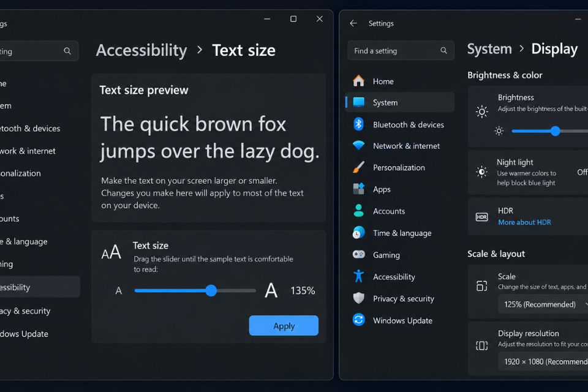Click the quick brown fox sample text

pos(209,138)
